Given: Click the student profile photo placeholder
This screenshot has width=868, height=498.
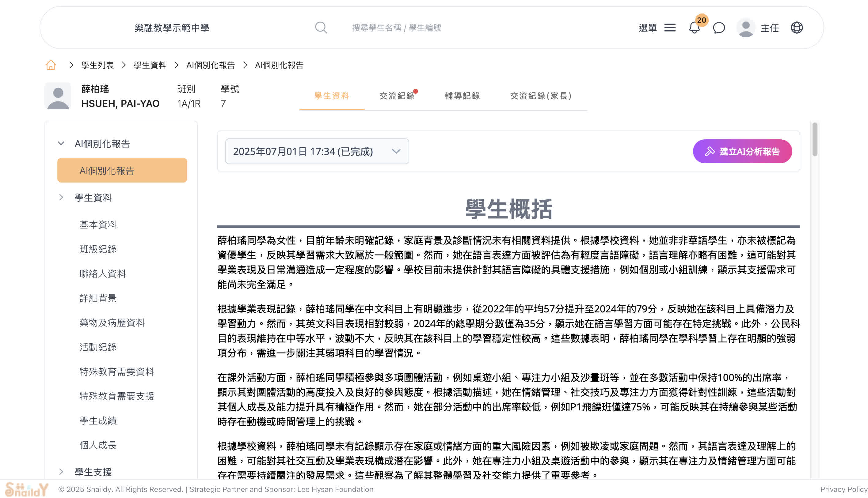Looking at the screenshot, I should point(58,96).
